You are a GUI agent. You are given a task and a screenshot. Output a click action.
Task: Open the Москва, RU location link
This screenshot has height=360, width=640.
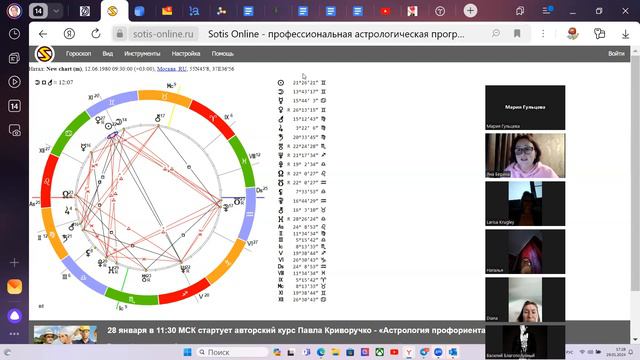pyautogui.click(x=171, y=69)
